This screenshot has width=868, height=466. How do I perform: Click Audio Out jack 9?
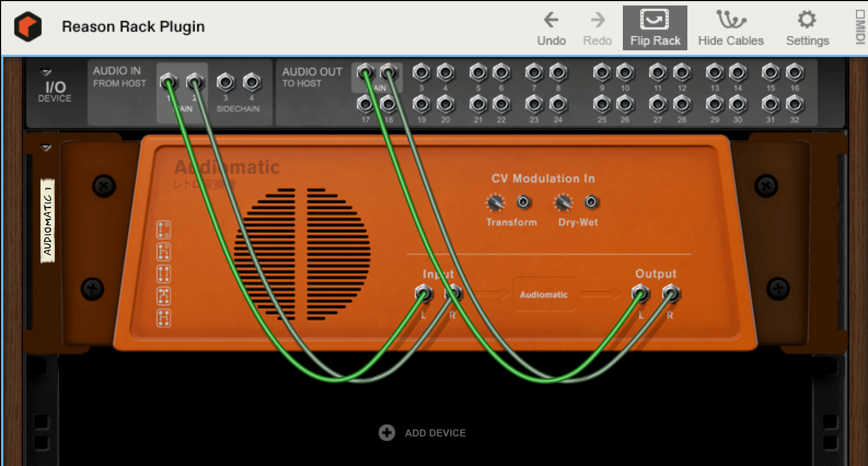601,72
